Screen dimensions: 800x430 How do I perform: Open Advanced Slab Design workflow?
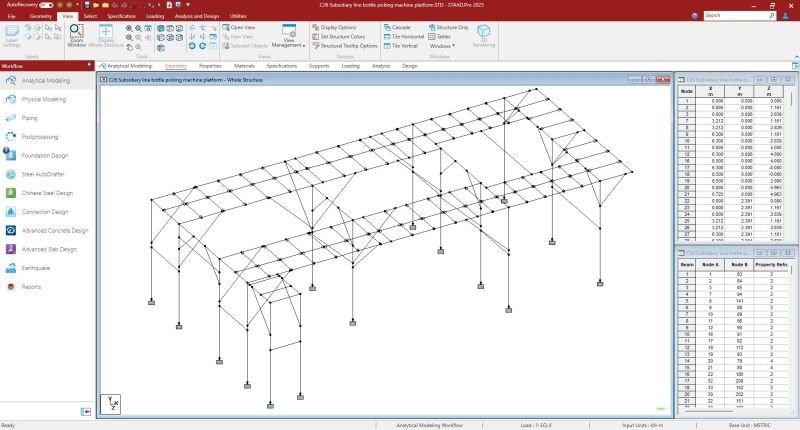pos(47,249)
